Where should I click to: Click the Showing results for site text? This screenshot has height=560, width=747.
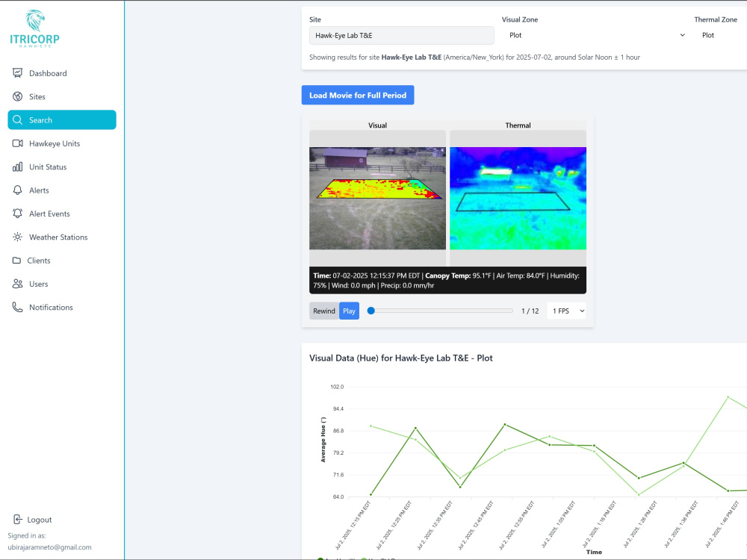pos(474,57)
